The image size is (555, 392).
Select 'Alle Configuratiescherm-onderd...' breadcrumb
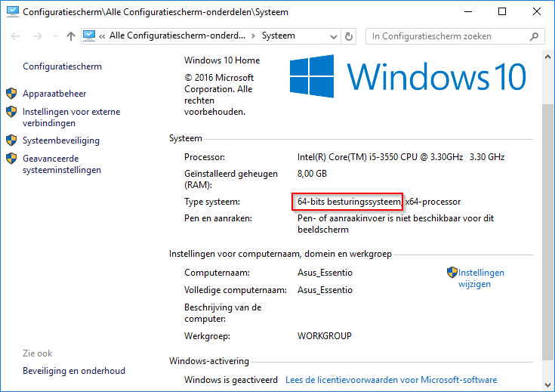coord(177,35)
